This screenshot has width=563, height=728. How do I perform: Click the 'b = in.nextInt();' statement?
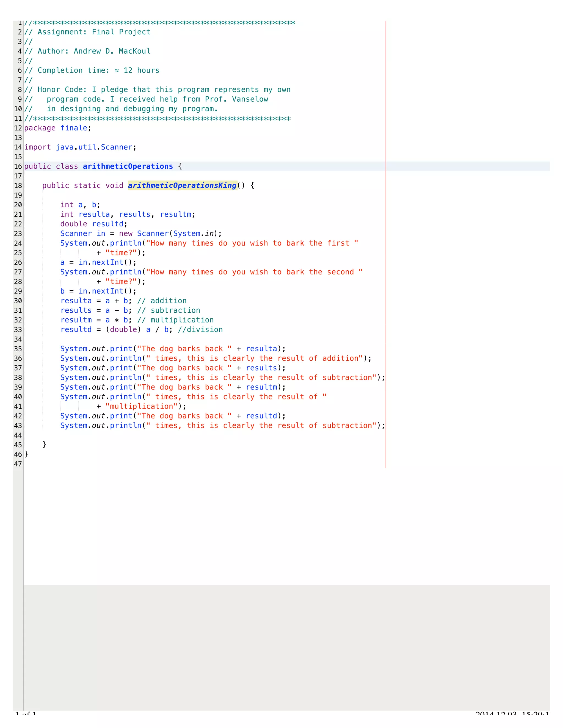tap(98, 291)
